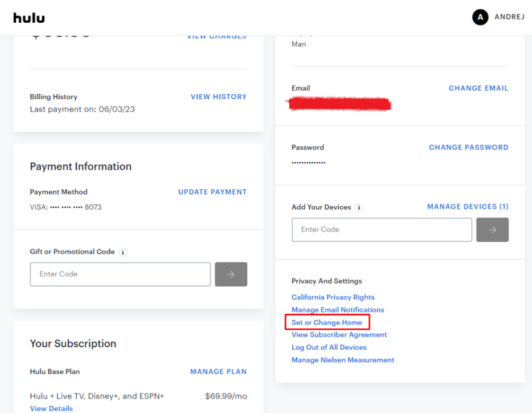This screenshot has width=532, height=413.
Task: Click the info icon beside Gift or Promotional Code
Action: tap(123, 252)
